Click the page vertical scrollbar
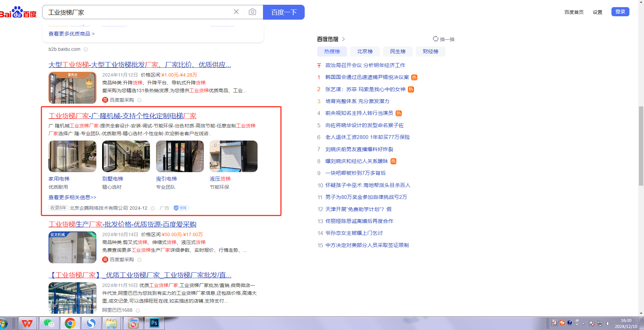The image size is (644, 330). click(x=641, y=146)
